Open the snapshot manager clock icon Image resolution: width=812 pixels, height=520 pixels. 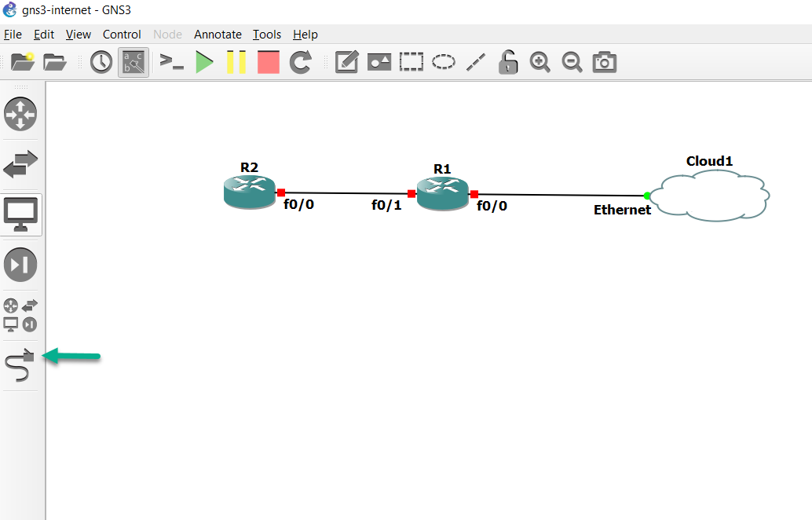(101, 62)
